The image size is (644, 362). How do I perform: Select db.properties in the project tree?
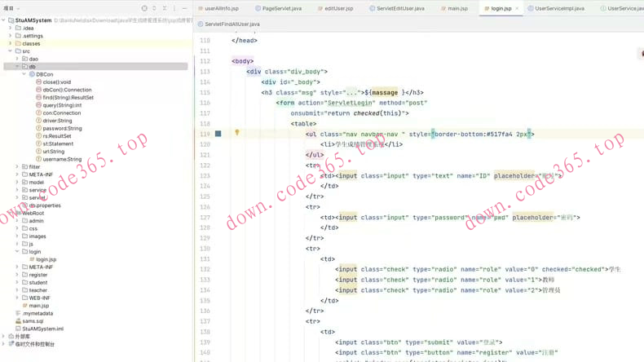tap(45, 205)
